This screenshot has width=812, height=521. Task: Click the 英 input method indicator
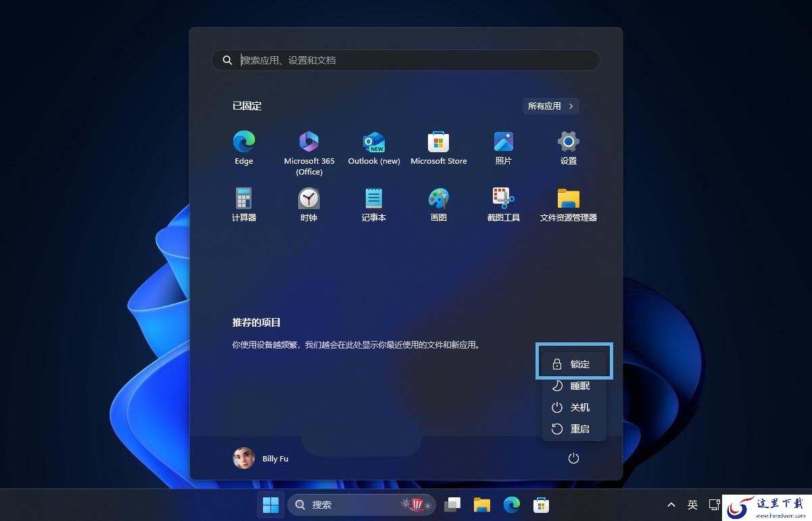pos(692,505)
